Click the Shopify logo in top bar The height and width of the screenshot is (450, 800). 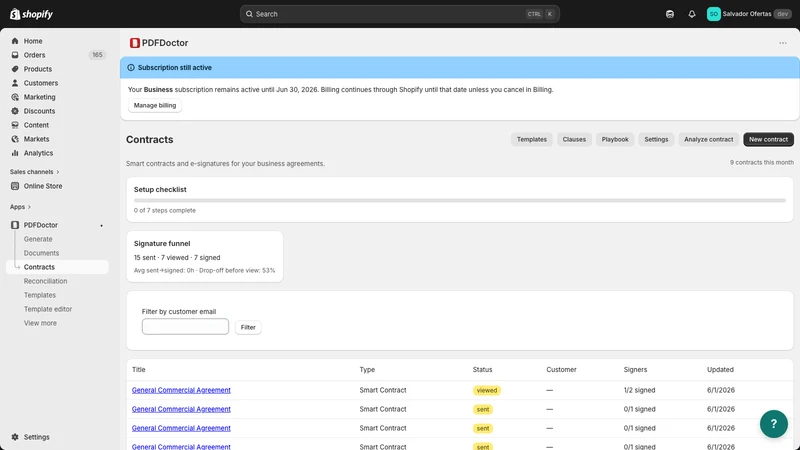31,14
